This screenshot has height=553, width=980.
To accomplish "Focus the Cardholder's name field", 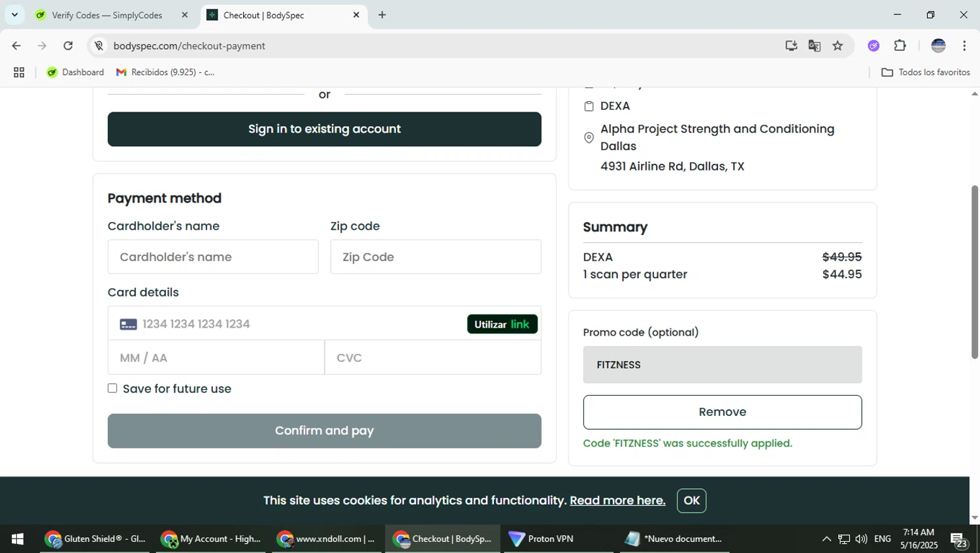I will coord(213,257).
